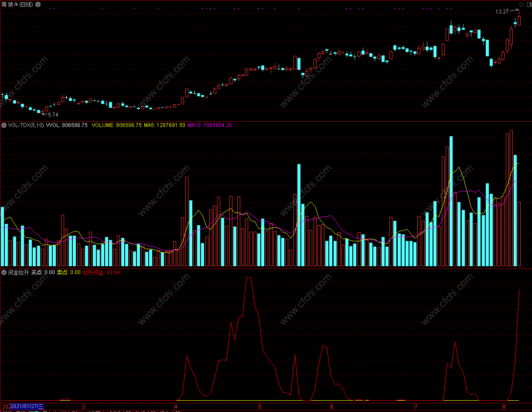
Task: Click the red 拉升资金: 42.64 value
Action: tap(101, 272)
